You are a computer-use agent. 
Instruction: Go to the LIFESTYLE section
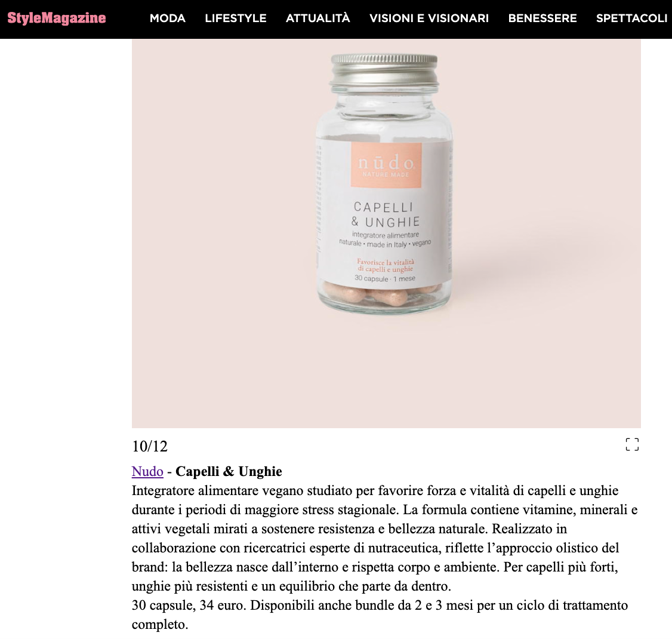pyautogui.click(x=236, y=19)
